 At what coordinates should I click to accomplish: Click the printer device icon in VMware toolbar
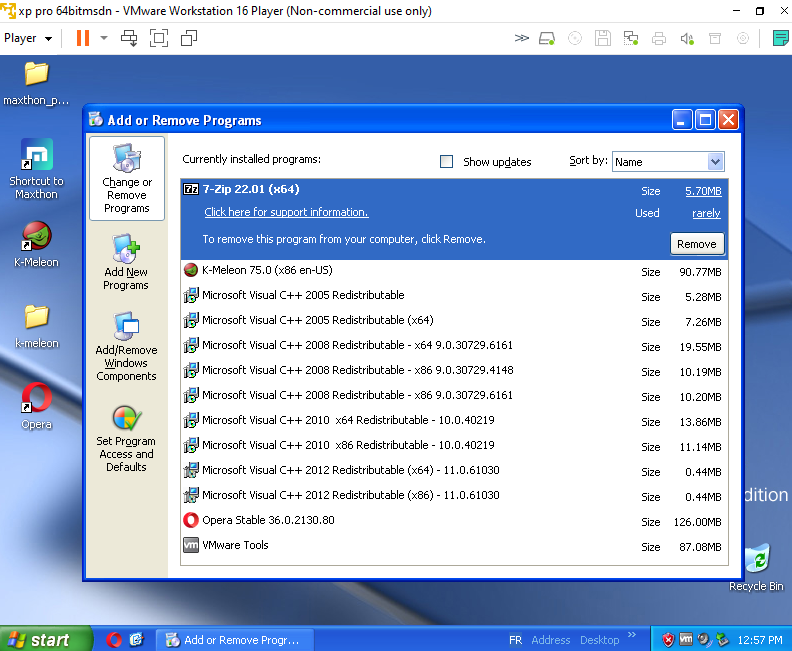click(x=659, y=38)
